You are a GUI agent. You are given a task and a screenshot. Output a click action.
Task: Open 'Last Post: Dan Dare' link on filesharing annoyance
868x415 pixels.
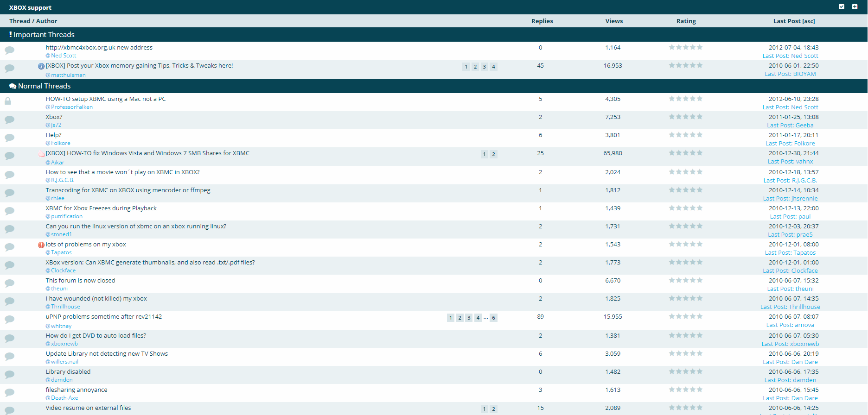[x=790, y=398]
